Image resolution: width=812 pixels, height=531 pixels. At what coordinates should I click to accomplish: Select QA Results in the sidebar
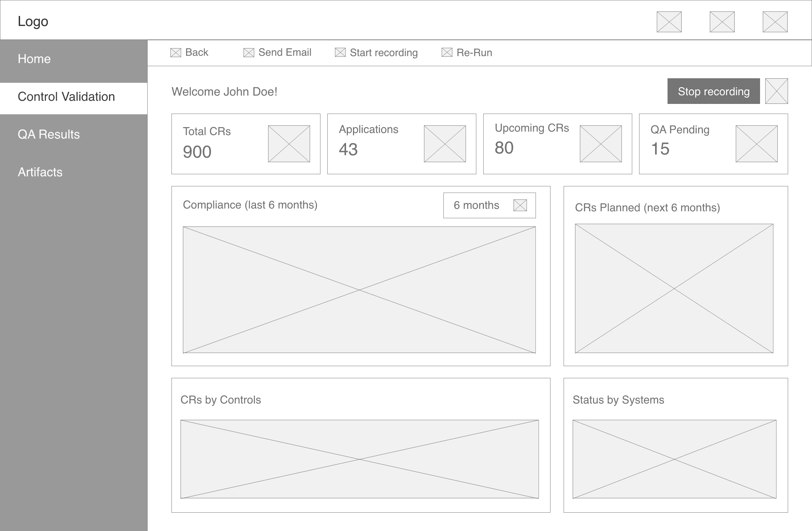click(x=49, y=134)
